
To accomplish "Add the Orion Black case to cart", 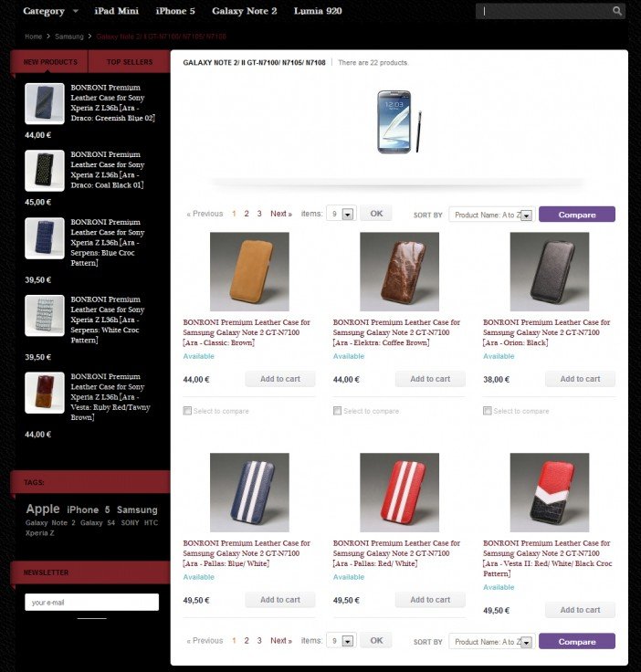I will point(580,379).
